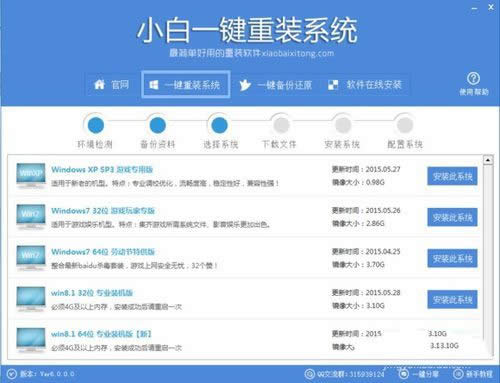Click the 一键分享 label

coord(425,374)
